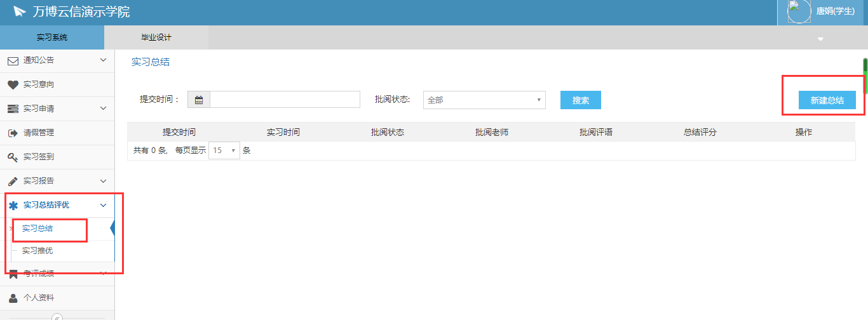
Task: Switch to the 毕业设计 tab
Action: (156, 37)
